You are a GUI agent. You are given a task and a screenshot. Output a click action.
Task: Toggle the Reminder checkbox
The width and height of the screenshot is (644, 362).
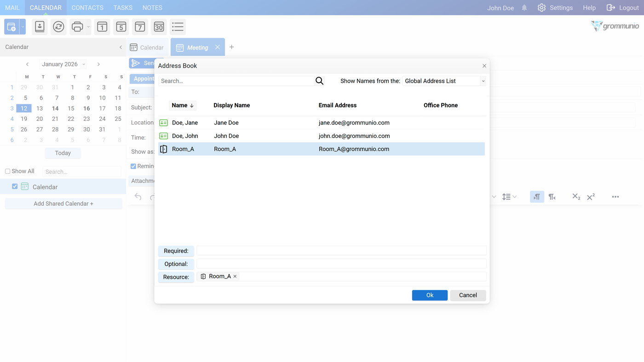pyautogui.click(x=133, y=166)
